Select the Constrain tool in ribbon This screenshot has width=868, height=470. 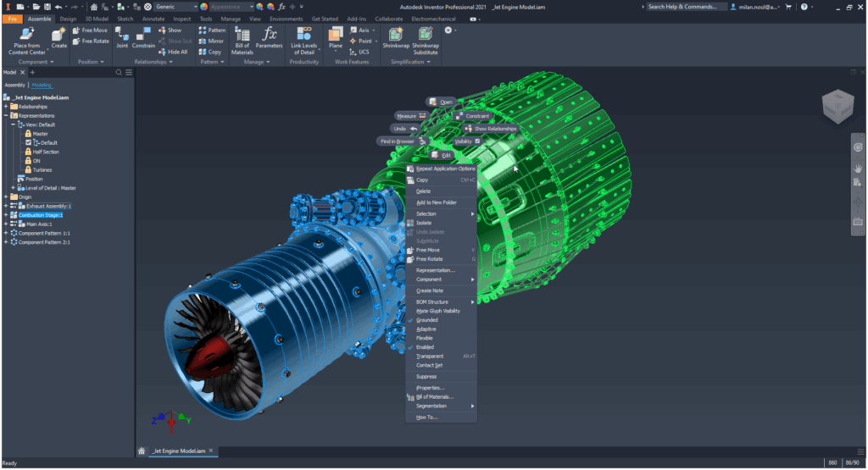143,35
